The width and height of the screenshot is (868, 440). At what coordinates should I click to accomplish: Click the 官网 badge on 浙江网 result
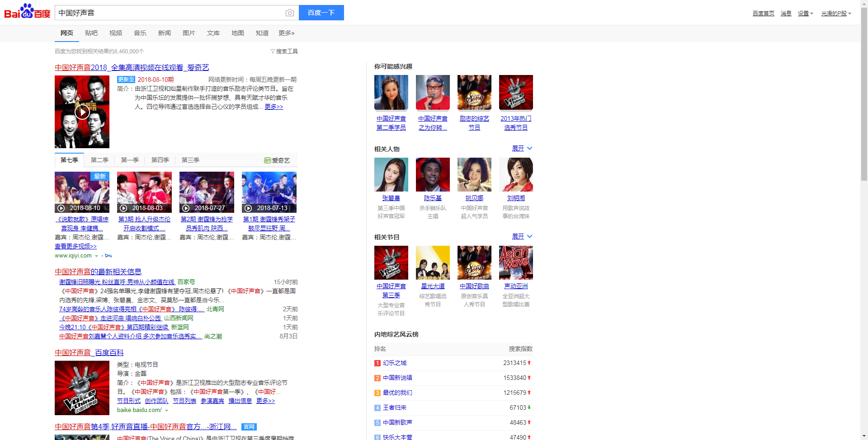click(x=249, y=427)
